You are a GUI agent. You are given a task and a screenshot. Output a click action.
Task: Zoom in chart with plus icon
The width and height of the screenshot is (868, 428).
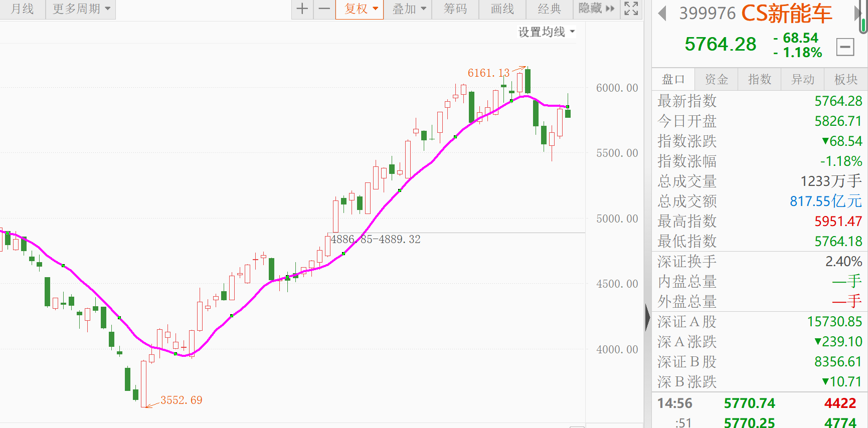(302, 9)
